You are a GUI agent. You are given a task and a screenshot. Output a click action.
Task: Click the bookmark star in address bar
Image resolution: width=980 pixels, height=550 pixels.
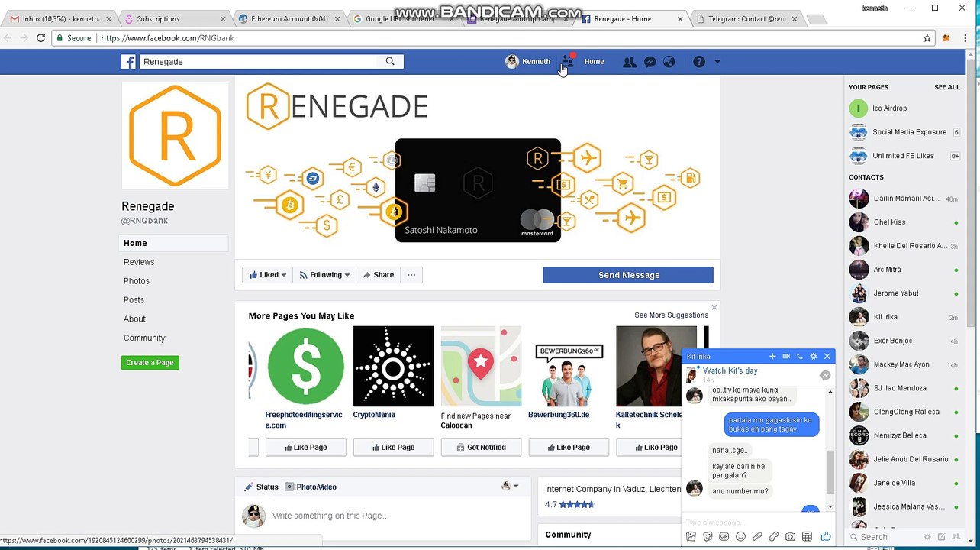pyautogui.click(x=927, y=38)
